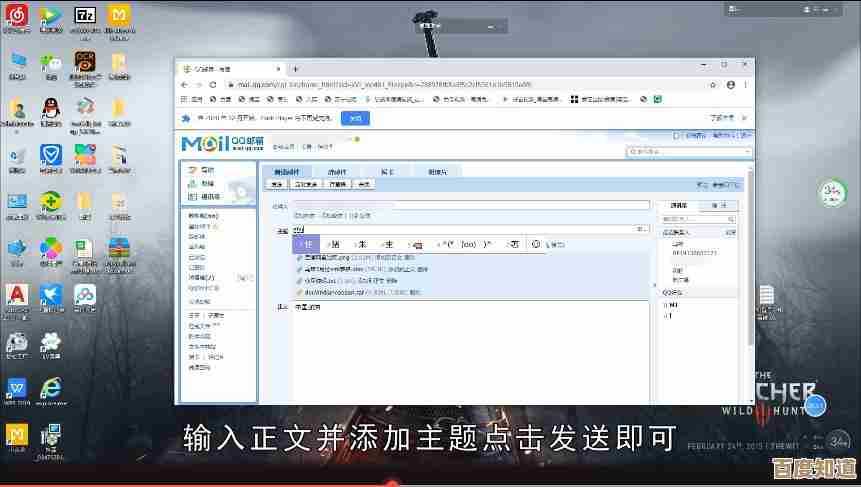Click the .xlsx attachment entry

[x=362, y=269]
